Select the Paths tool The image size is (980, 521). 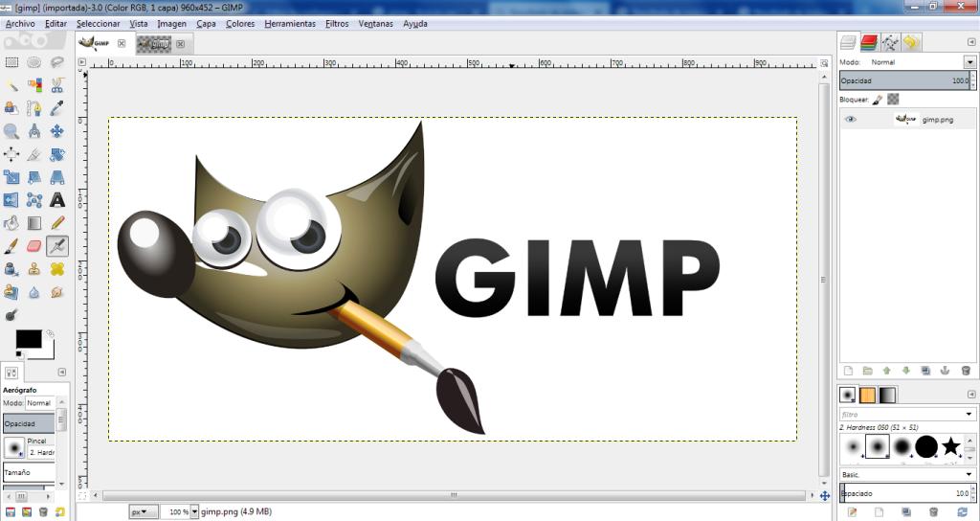point(34,108)
